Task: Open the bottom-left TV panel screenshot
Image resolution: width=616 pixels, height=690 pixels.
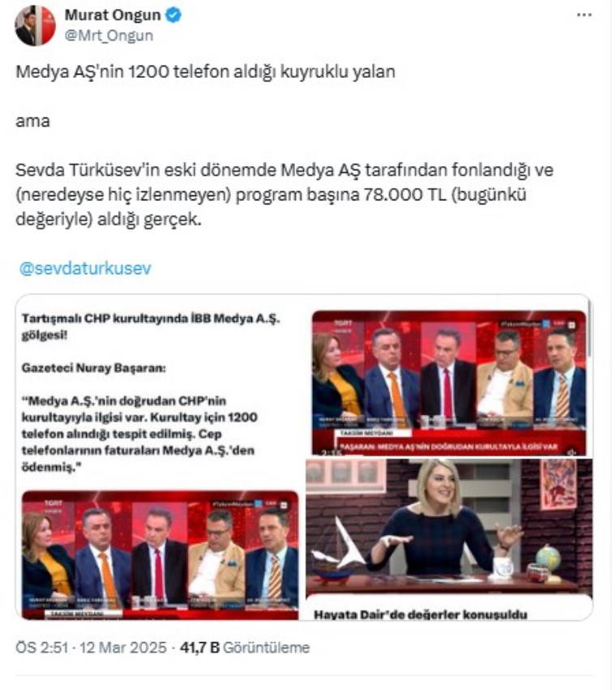Action: [x=160, y=555]
